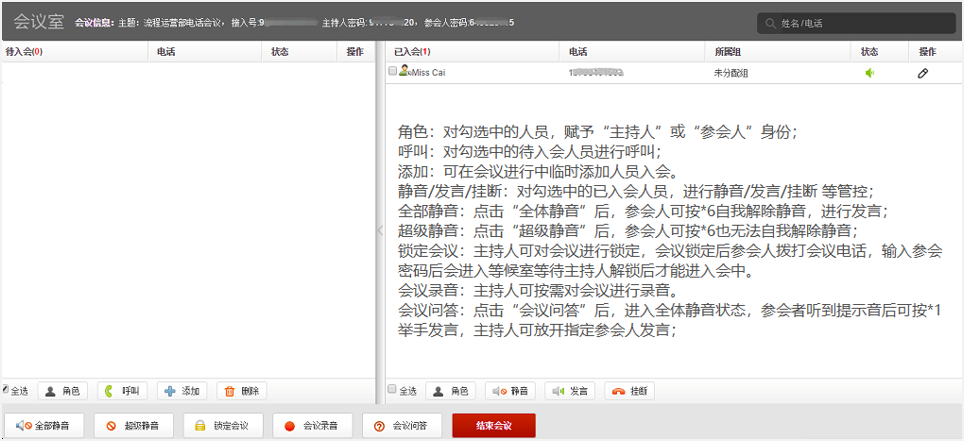Click the 姓名/电话 search input field
964x441 pixels.
pyautogui.click(x=862, y=23)
